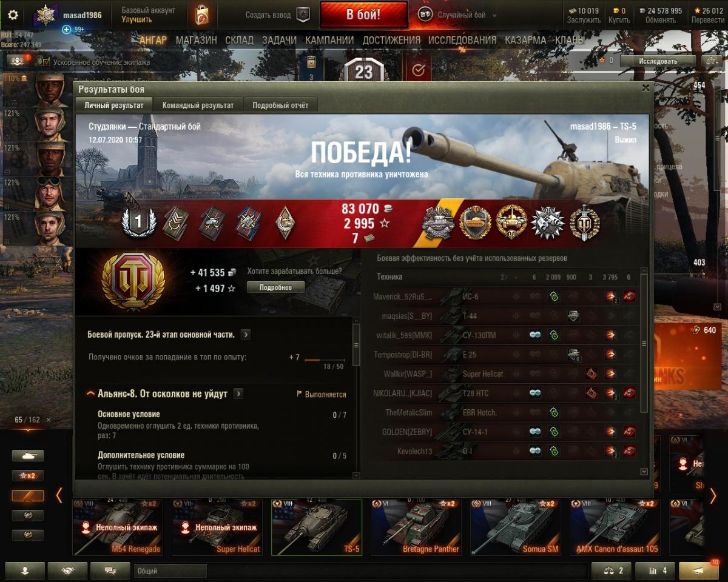The image size is (728, 582).
Task: Click the tank filter icon in carousel
Action: 28,455
